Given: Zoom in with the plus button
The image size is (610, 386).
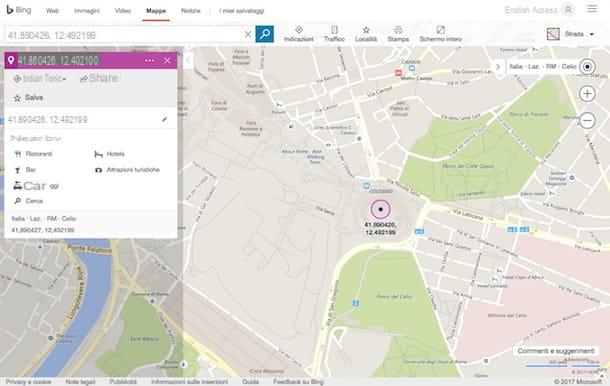Looking at the screenshot, I should [587, 94].
